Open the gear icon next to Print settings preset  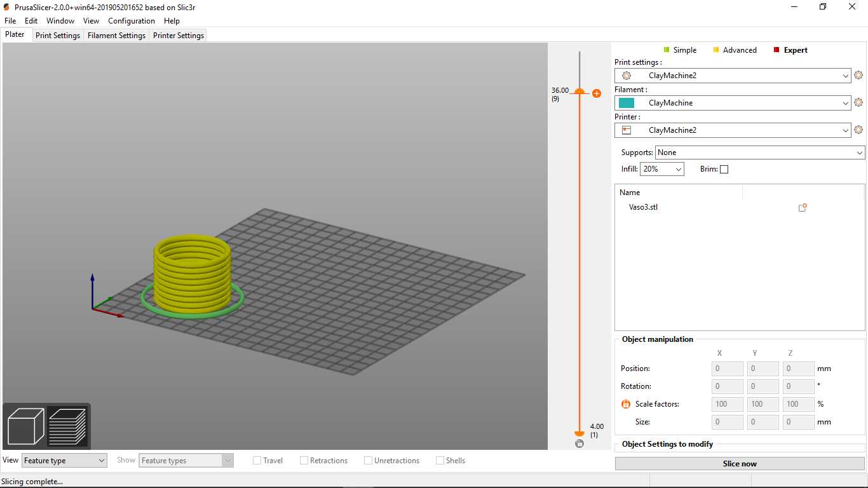click(858, 75)
